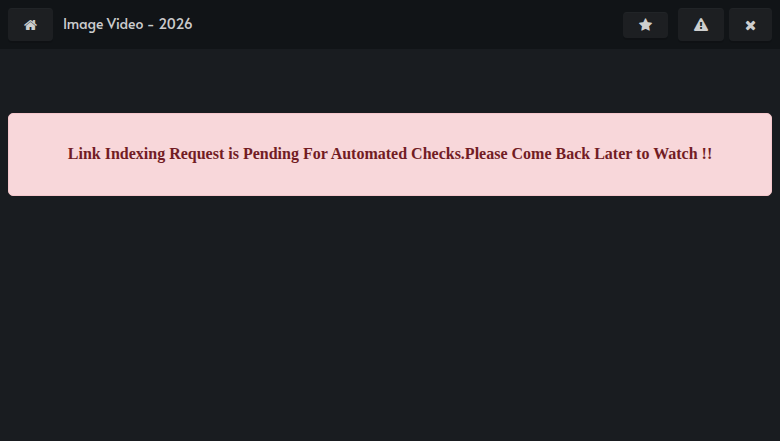Open home using the top-left header button

(30, 25)
